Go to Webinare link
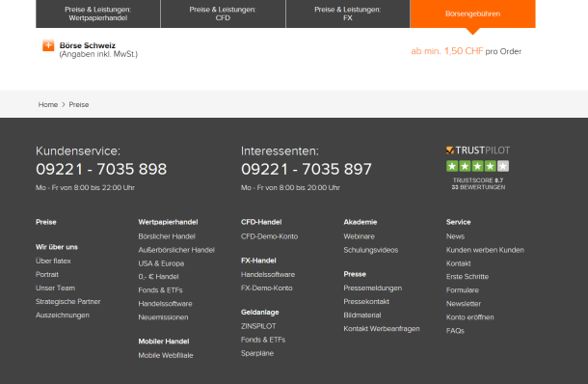Image resolution: width=588 pixels, height=384 pixels. coord(359,236)
